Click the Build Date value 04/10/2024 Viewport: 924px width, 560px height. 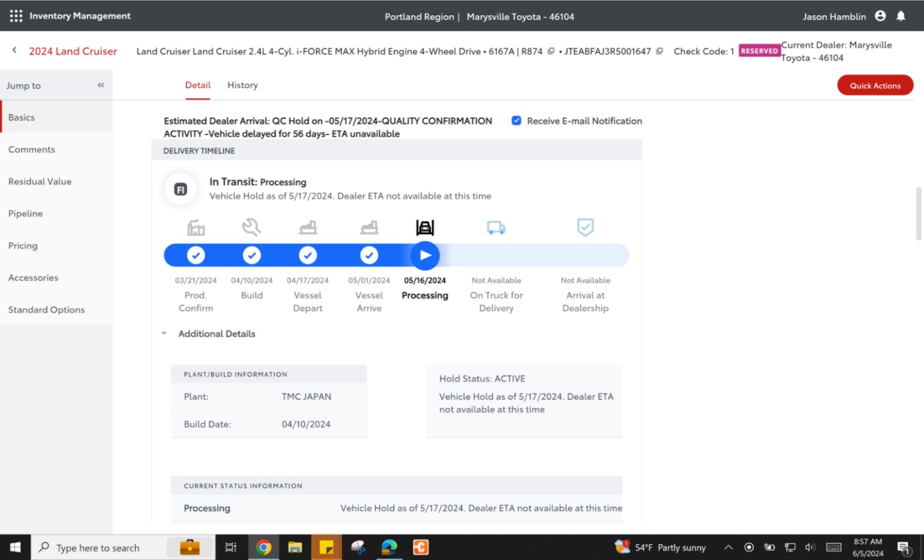[x=306, y=424]
